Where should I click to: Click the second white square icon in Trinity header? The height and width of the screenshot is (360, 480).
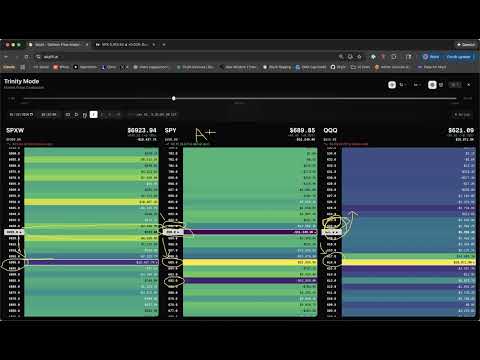[432, 85]
